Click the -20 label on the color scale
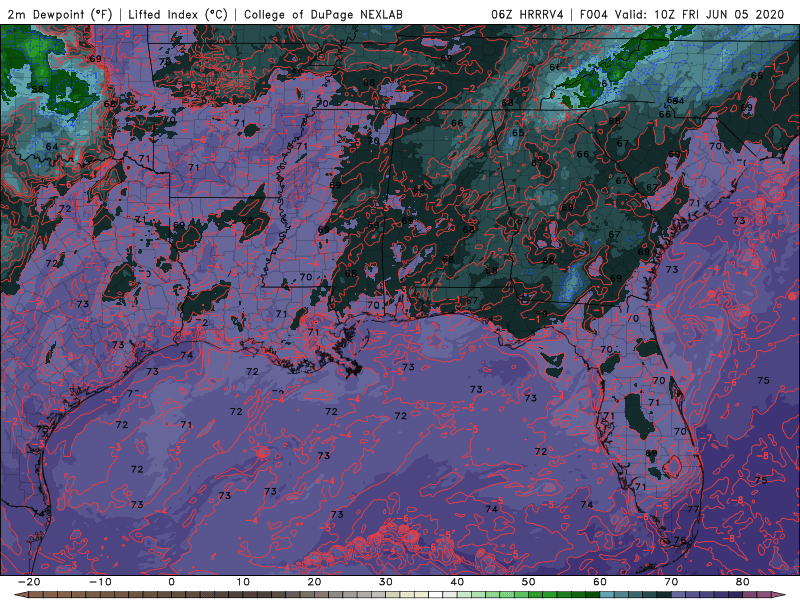 (x=29, y=582)
